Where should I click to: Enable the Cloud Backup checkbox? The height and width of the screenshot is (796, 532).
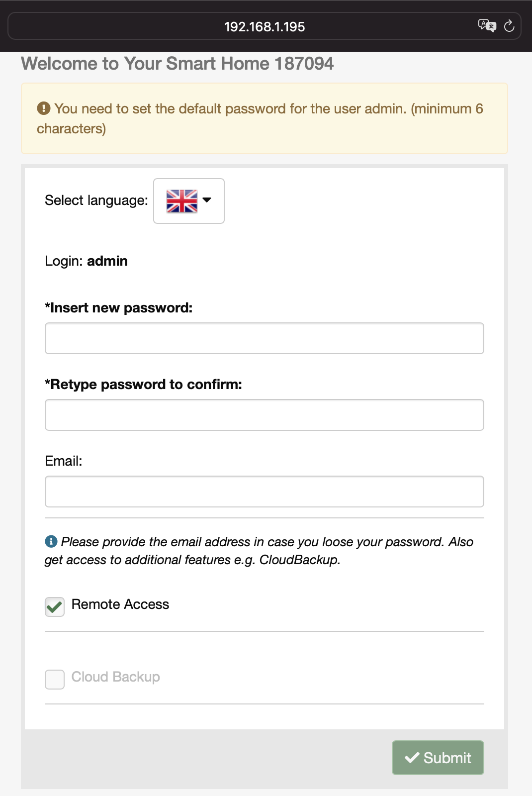55,679
